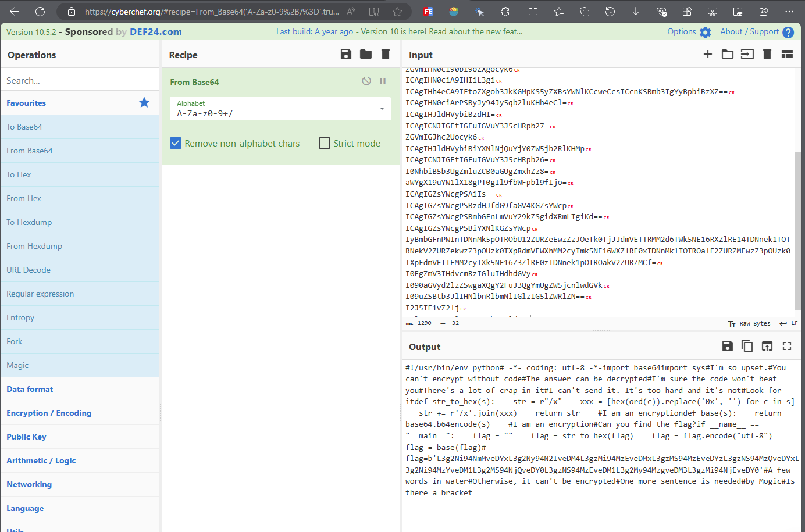The width and height of the screenshot is (805, 532).
Task: Select Entropy operation
Action: (x=80, y=317)
